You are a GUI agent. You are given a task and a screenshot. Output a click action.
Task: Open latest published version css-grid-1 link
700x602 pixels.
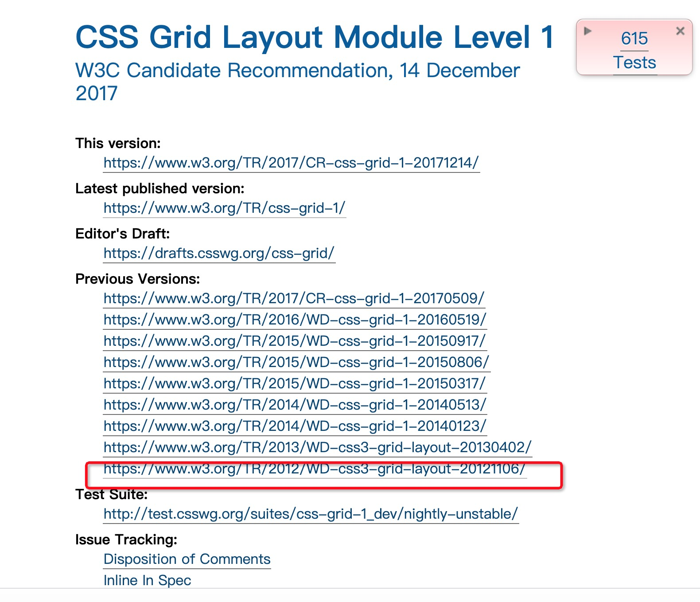coord(224,208)
